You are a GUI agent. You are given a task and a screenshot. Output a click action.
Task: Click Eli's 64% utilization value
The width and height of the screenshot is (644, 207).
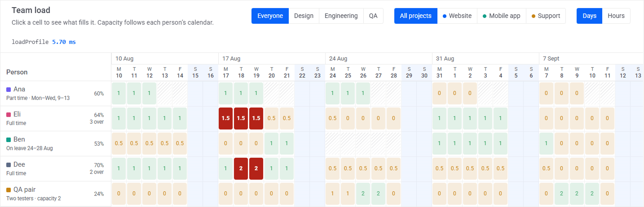point(99,115)
